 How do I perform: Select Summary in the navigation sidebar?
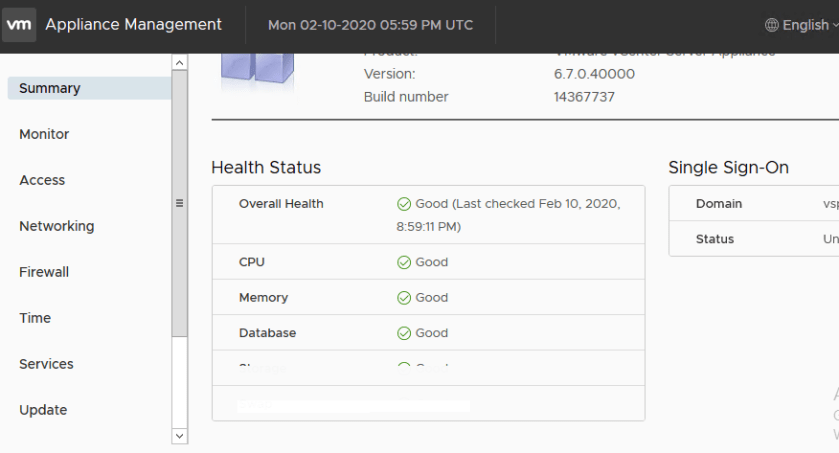[50, 88]
